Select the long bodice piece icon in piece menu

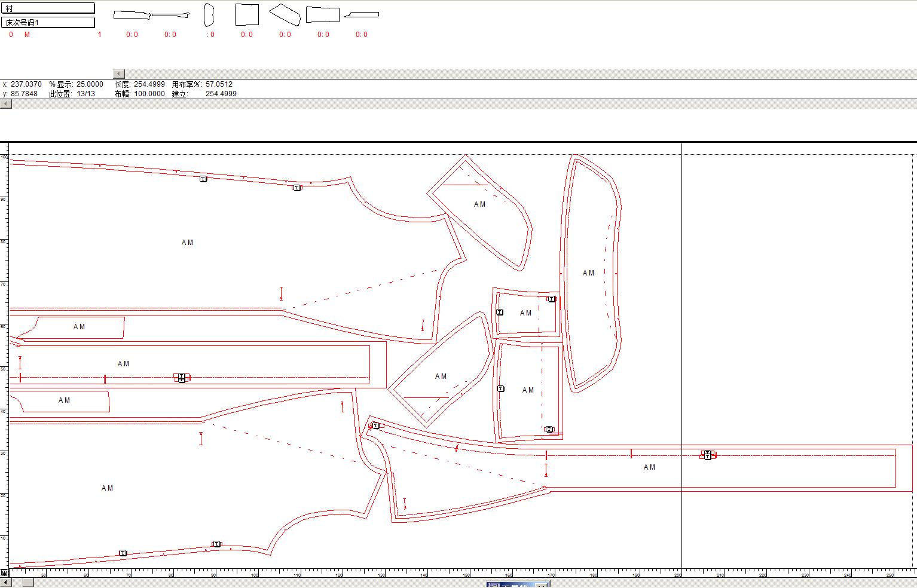pyautogui.click(x=132, y=15)
